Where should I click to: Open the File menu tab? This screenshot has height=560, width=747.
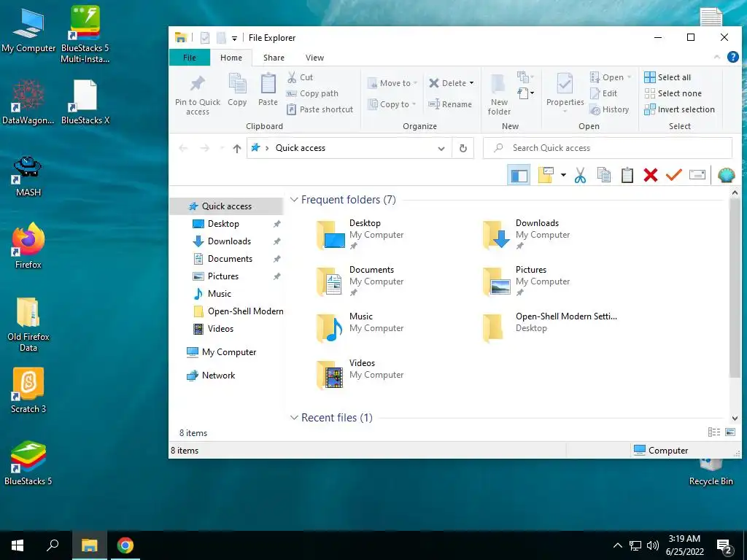tap(190, 58)
